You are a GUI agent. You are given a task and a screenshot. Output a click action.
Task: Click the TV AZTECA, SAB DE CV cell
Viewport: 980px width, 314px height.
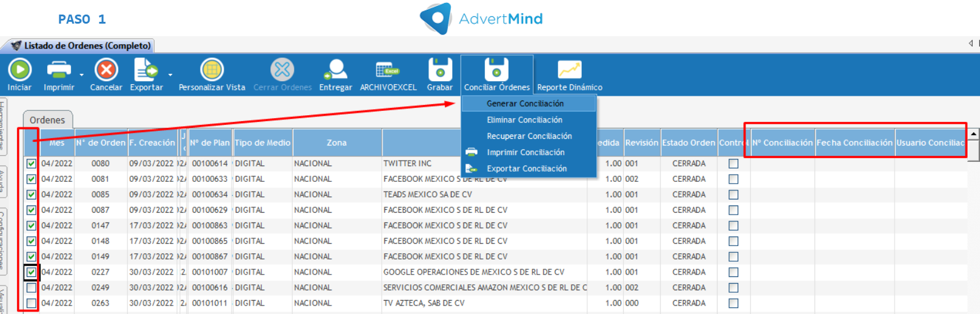[x=484, y=303]
